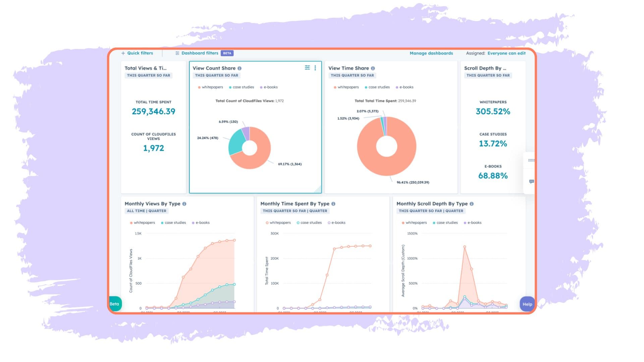
Task: Click the info icon beside Monthly Views By Type
Action: tap(184, 203)
